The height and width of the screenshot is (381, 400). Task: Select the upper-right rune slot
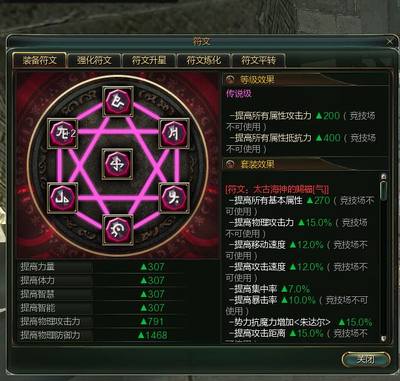(x=174, y=133)
